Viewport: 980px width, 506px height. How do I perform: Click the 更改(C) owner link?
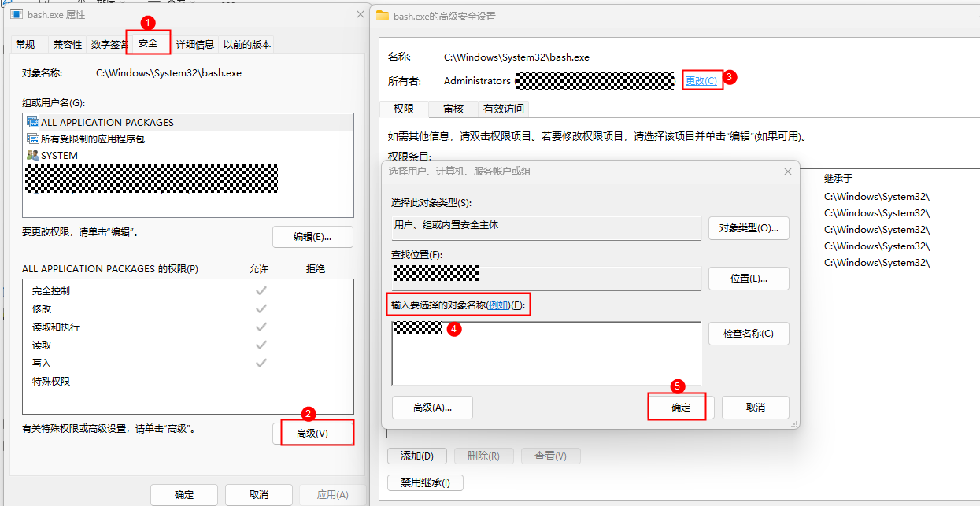point(701,80)
